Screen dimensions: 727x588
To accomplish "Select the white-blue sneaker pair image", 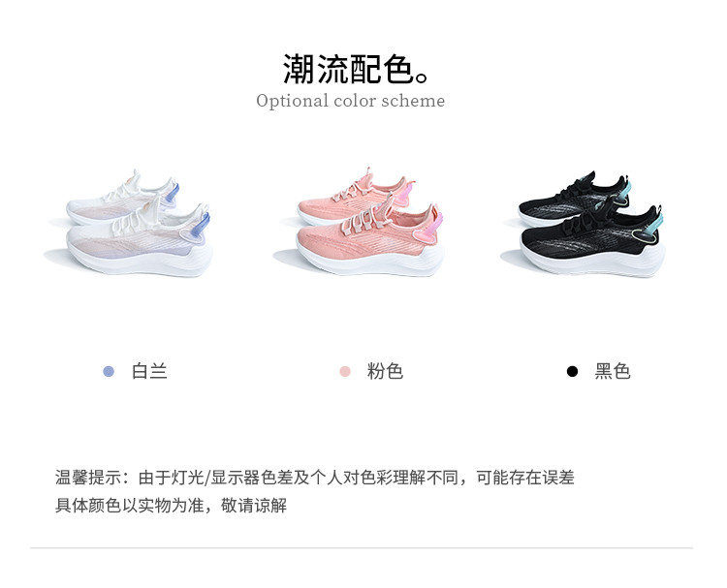I will 132,224.
